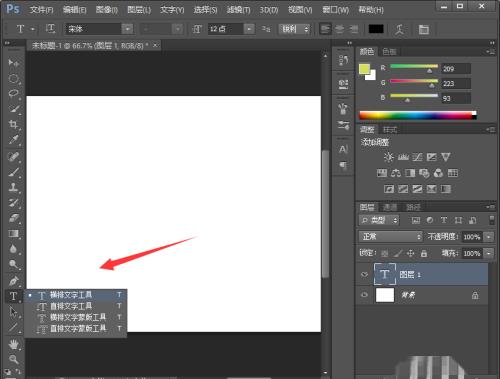Toggle layer filtering switch on or off
The image size is (500, 379).
coord(492,220)
